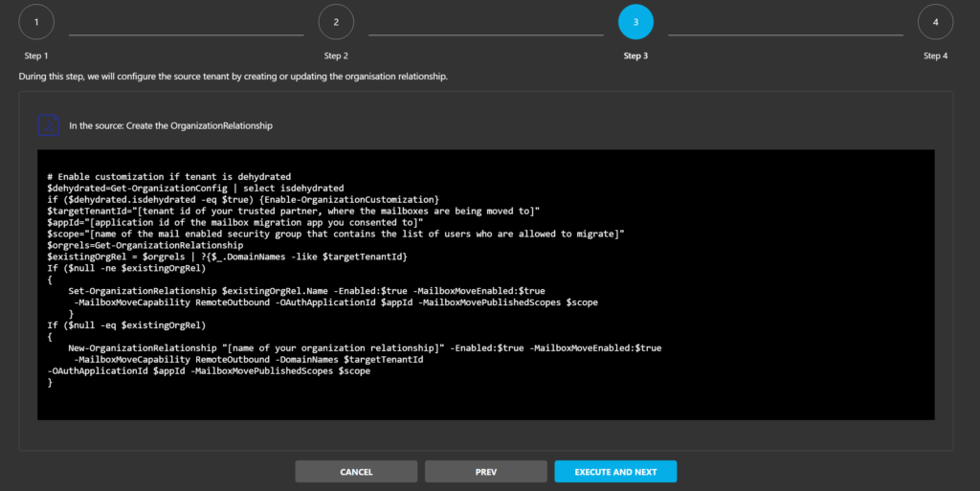Click EXECUTE AND NEXT button
The image size is (980, 491).
click(615, 472)
